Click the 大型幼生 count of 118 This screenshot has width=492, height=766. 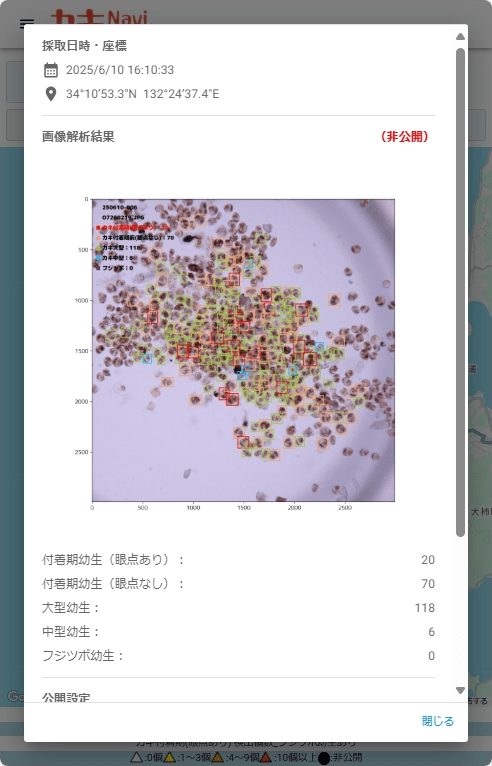[425, 608]
